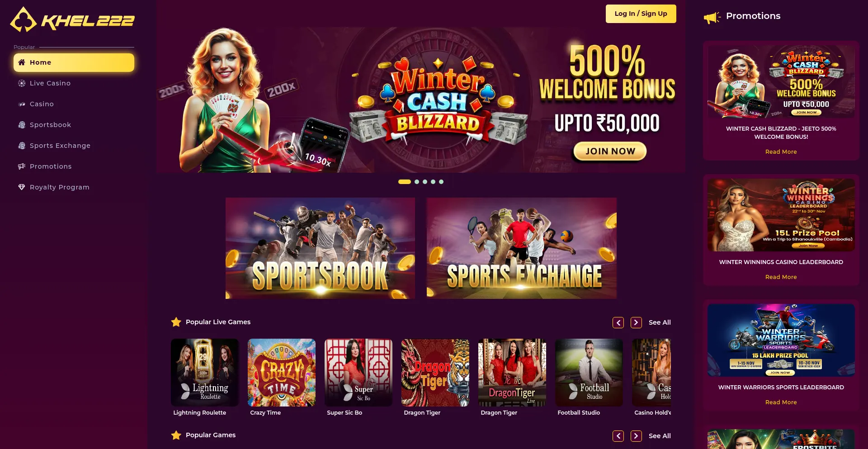Viewport: 868px width, 449px height.
Task: Click the Sports Exchange sidebar icon
Action: (x=22, y=146)
